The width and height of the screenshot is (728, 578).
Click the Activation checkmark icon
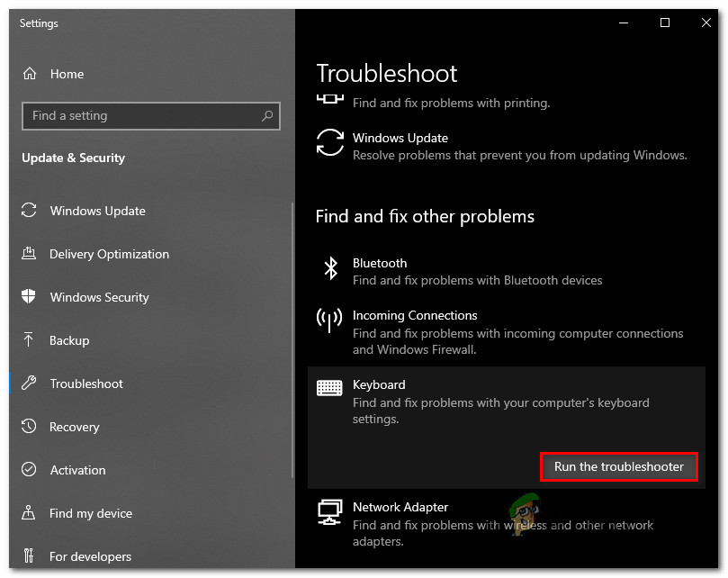coord(29,469)
